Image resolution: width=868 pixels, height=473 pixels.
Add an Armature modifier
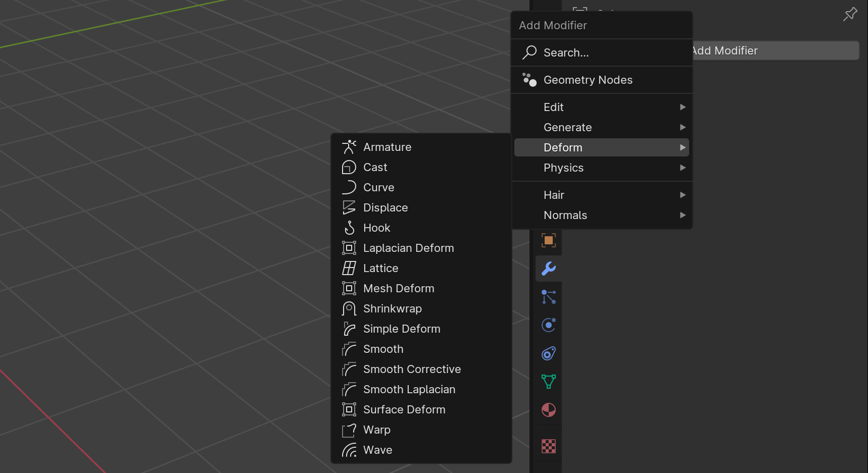pyautogui.click(x=421, y=147)
